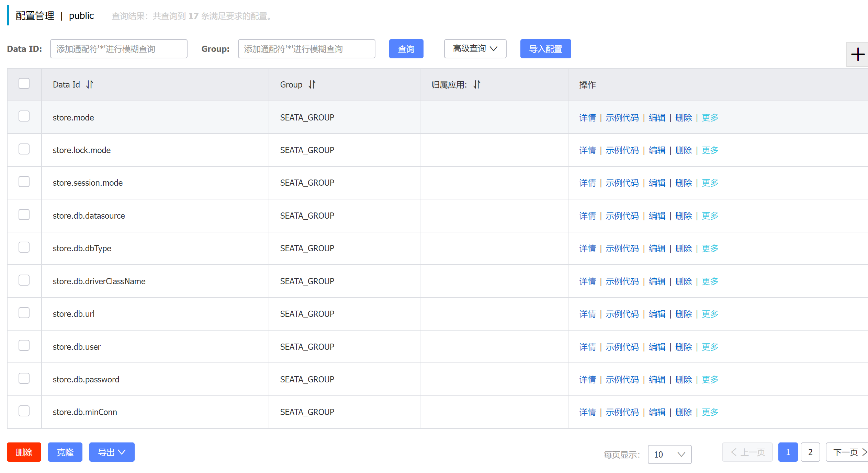Click the 导入配置 import button
This screenshot has height=473, width=868.
(x=545, y=49)
